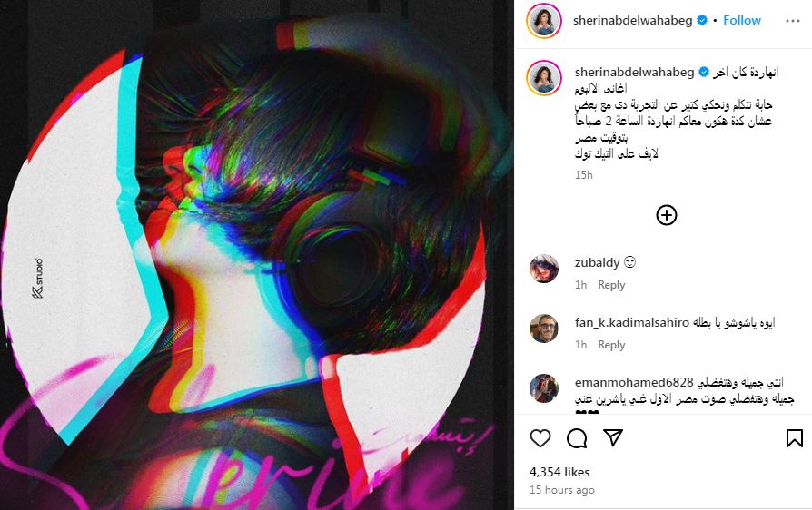812x510 pixels.
Task: Click the album artwork post image
Action: pyautogui.click(x=257, y=255)
